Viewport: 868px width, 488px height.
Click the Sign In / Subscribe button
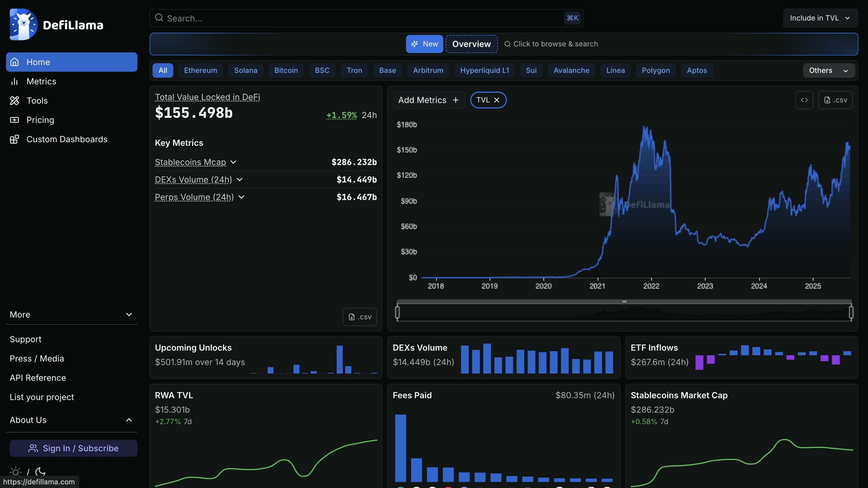73,448
